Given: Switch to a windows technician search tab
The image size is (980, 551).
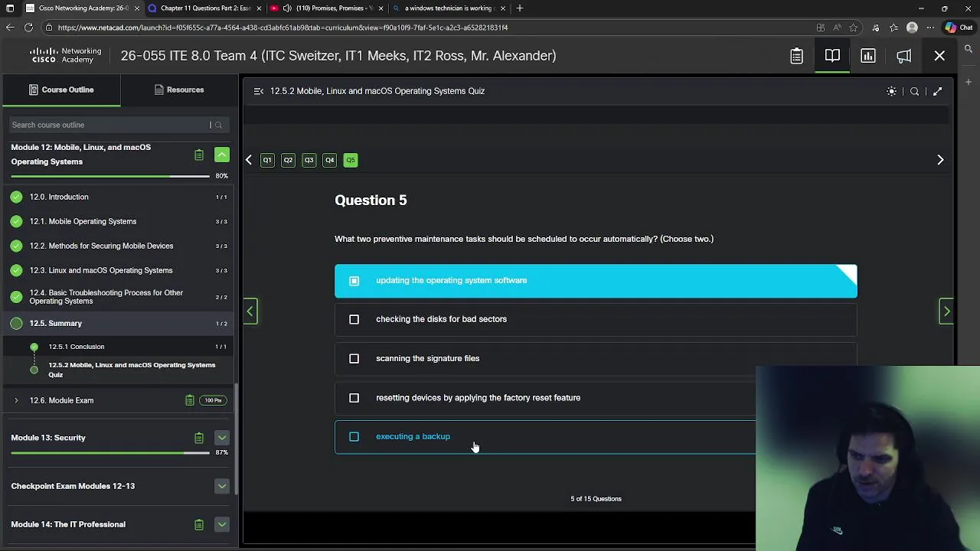Looking at the screenshot, I should point(448,8).
